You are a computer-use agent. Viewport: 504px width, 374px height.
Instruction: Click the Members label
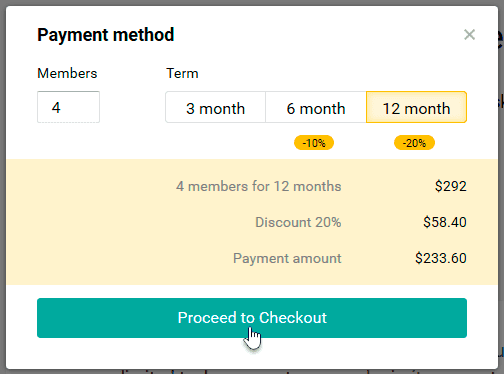click(x=67, y=73)
